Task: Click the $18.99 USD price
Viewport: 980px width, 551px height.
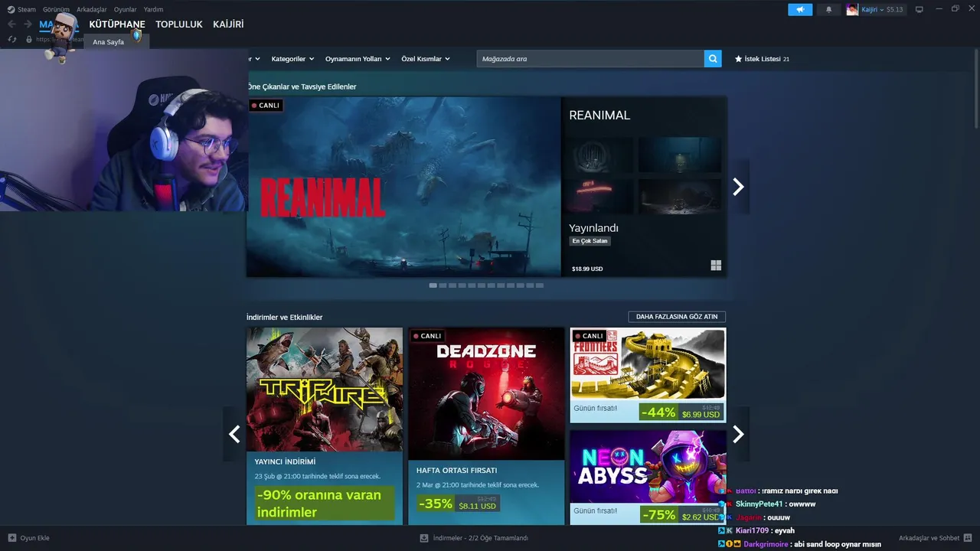Action: [x=587, y=269]
